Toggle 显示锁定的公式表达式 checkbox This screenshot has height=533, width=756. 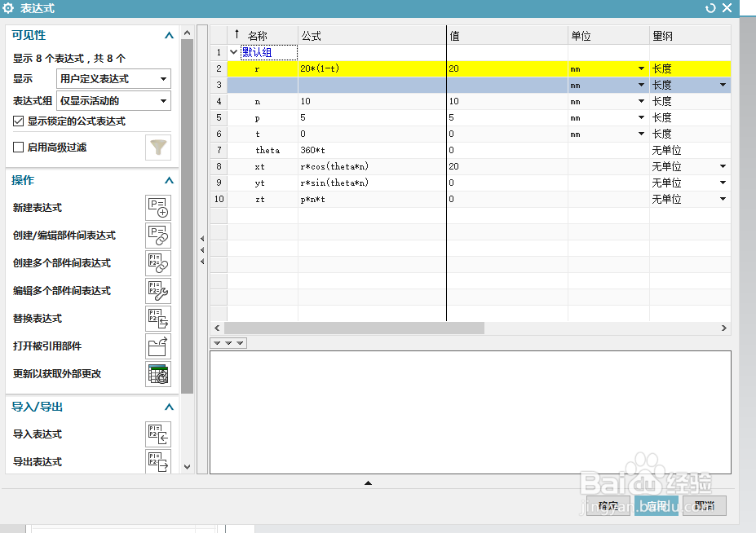coord(18,121)
